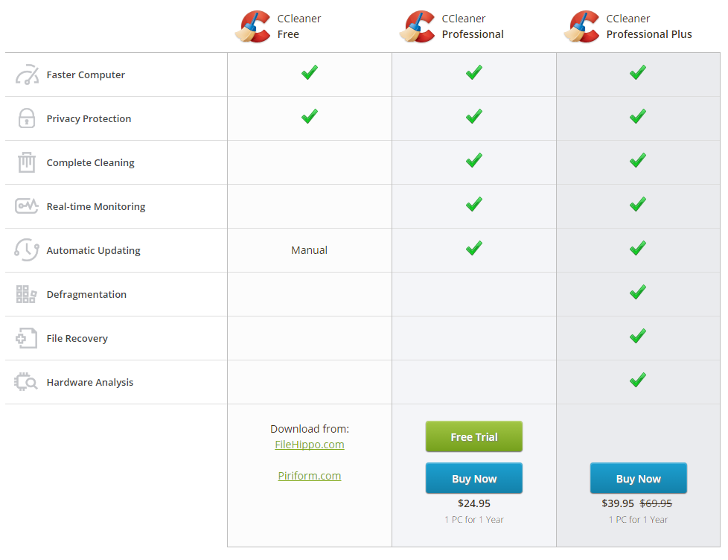Click the Manual text in Free column
This screenshot has width=728, height=560.
click(x=310, y=250)
